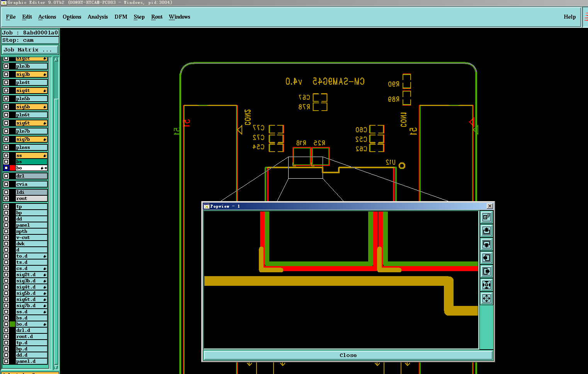
Task: Open the Help menu
Action: pyautogui.click(x=569, y=17)
